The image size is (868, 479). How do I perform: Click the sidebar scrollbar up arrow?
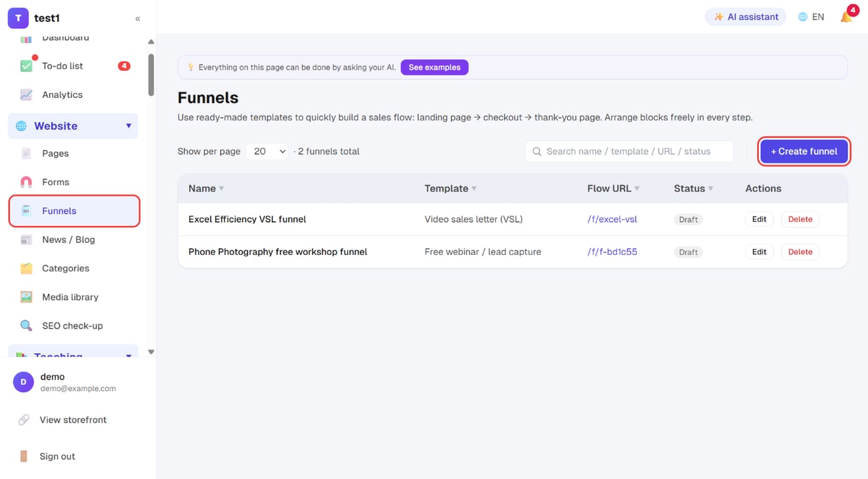[151, 42]
